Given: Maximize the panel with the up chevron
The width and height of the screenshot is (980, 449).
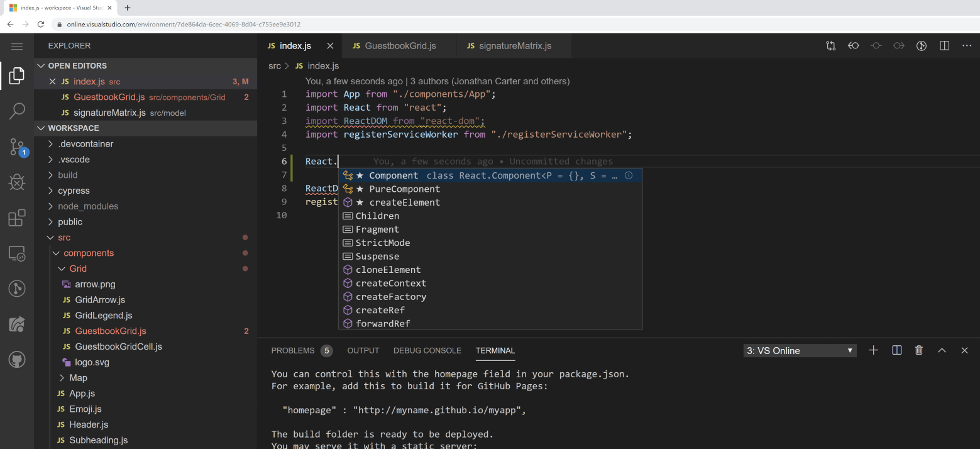Looking at the screenshot, I should (942, 350).
